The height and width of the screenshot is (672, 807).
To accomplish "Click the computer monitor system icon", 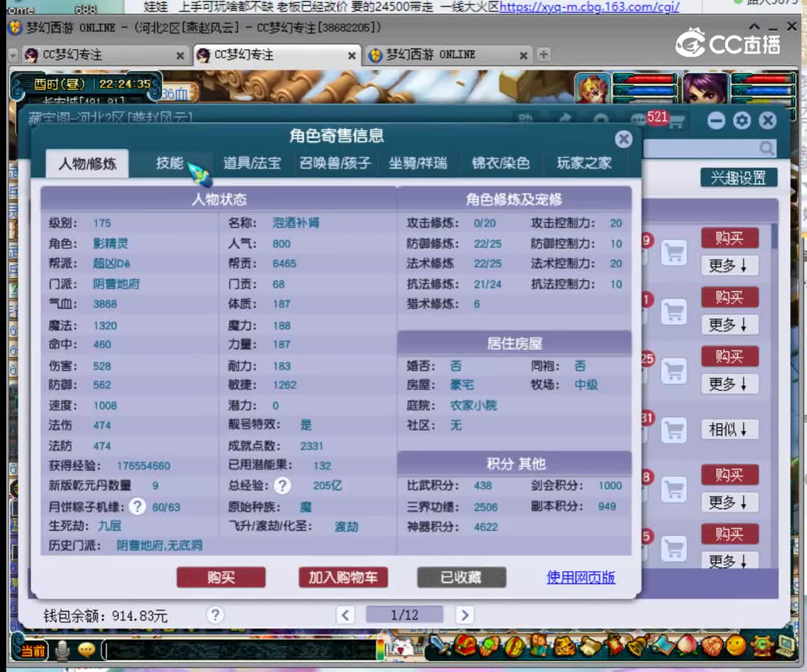I will pos(786,646).
